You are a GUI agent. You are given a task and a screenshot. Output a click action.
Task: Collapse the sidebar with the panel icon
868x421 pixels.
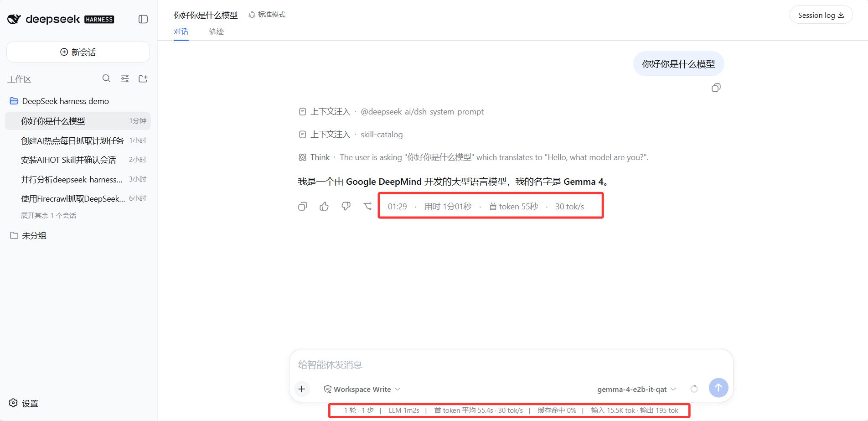(143, 19)
